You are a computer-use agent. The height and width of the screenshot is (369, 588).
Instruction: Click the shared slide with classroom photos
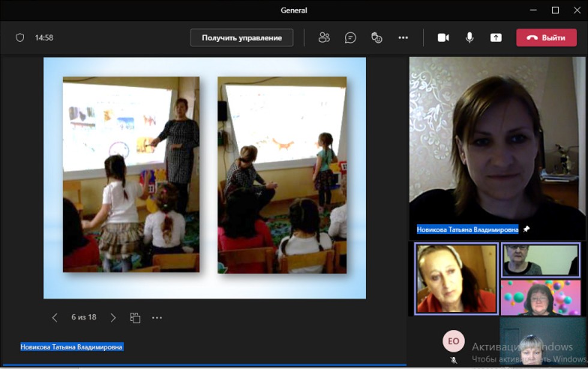[x=204, y=178]
